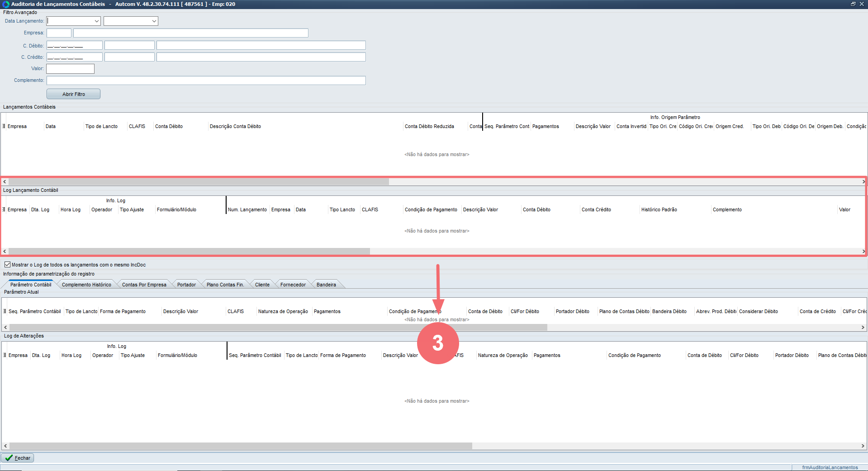Open the Plano Contas Fin. tab
Screen dimensions: 868x471
(x=225, y=285)
